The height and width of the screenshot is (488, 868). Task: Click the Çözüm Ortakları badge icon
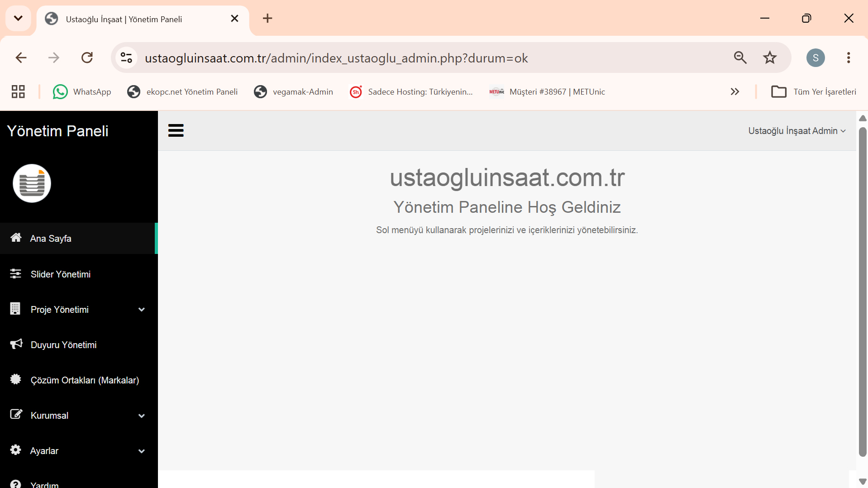coord(16,379)
